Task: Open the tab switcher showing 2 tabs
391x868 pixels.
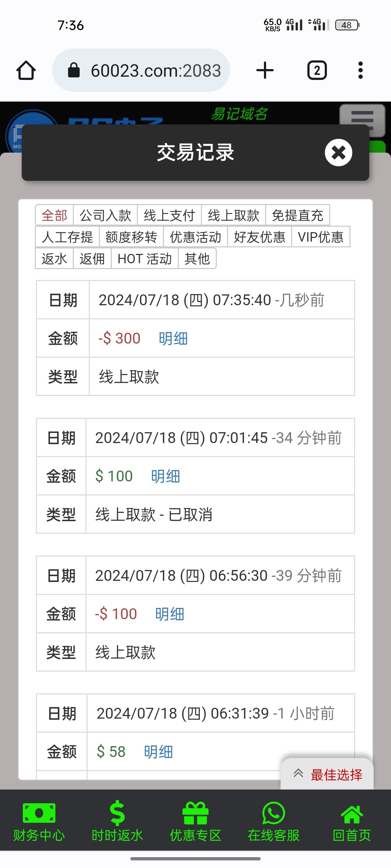Action: tap(317, 70)
